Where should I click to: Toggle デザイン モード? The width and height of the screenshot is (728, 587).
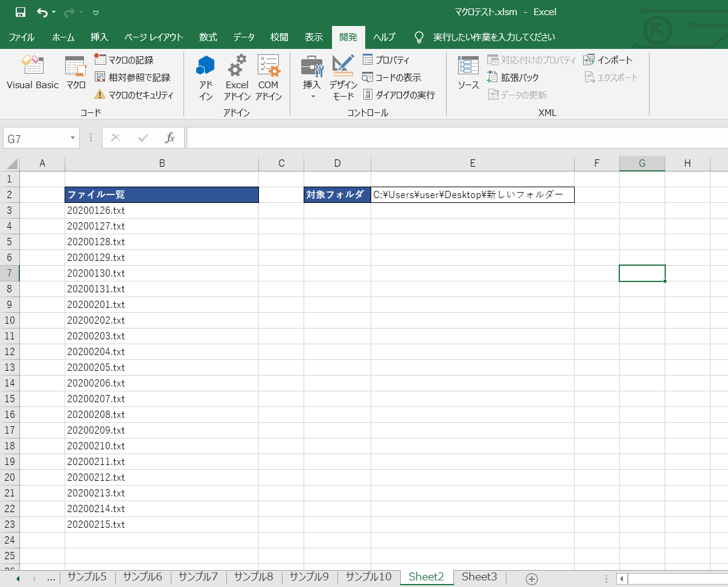[x=343, y=77]
